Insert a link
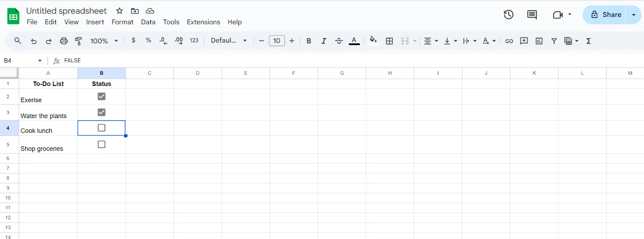 coord(509,41)
